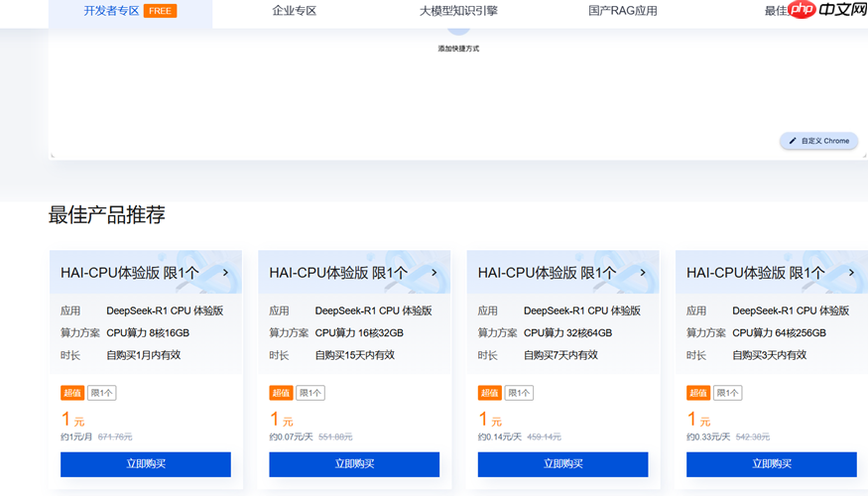Screen dimensions: 868x496
Task: Expand the 8核16GB card header arrow
Action: [225, 273]
